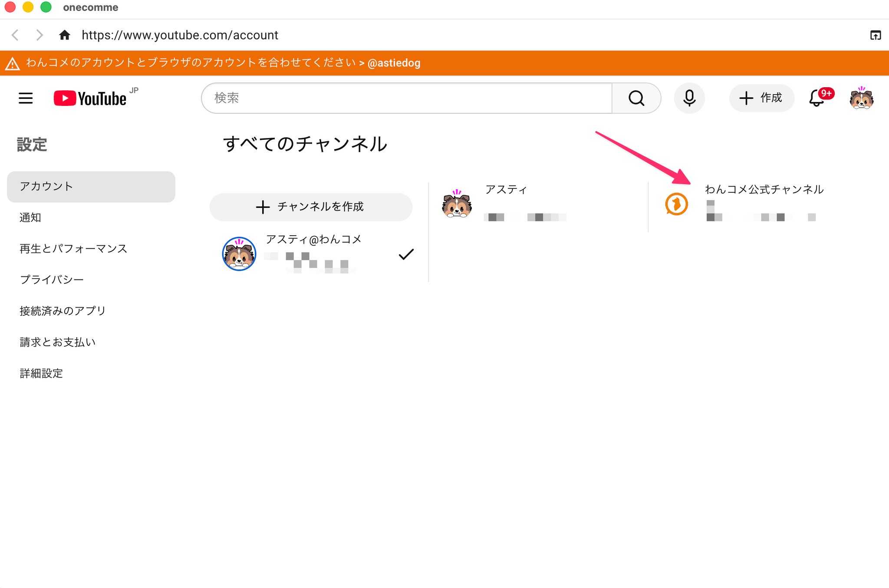This screenshot has height=588, width=889.
Task: Click the URL address bar text
Action: coord(180,35)
